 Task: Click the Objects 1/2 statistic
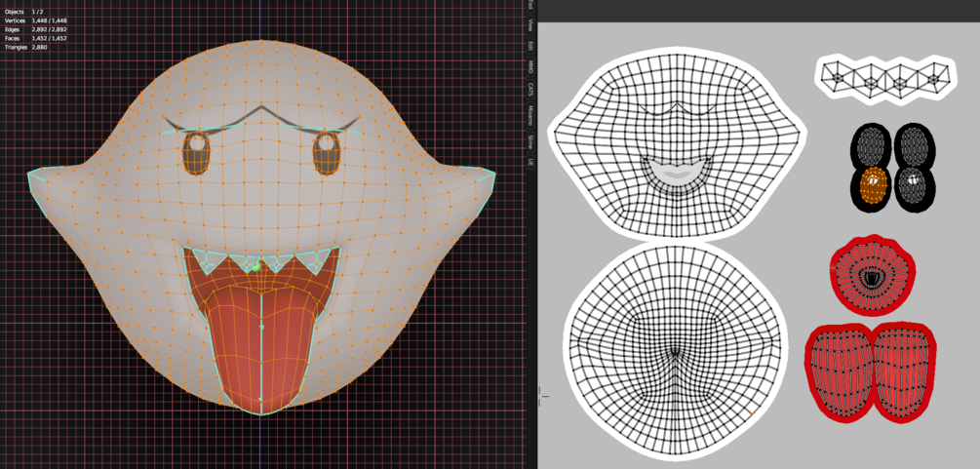[x=24, y=12]
